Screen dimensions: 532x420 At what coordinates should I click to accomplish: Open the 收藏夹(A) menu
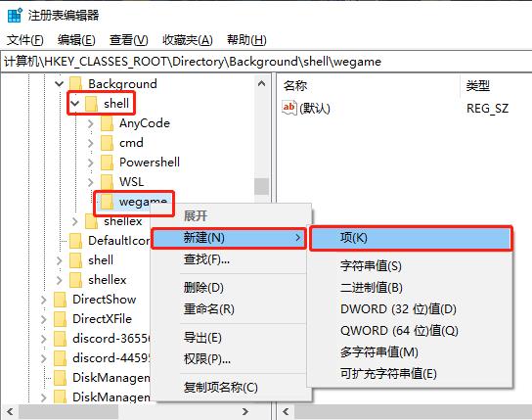pyautogui.click(x=188, y=40)
